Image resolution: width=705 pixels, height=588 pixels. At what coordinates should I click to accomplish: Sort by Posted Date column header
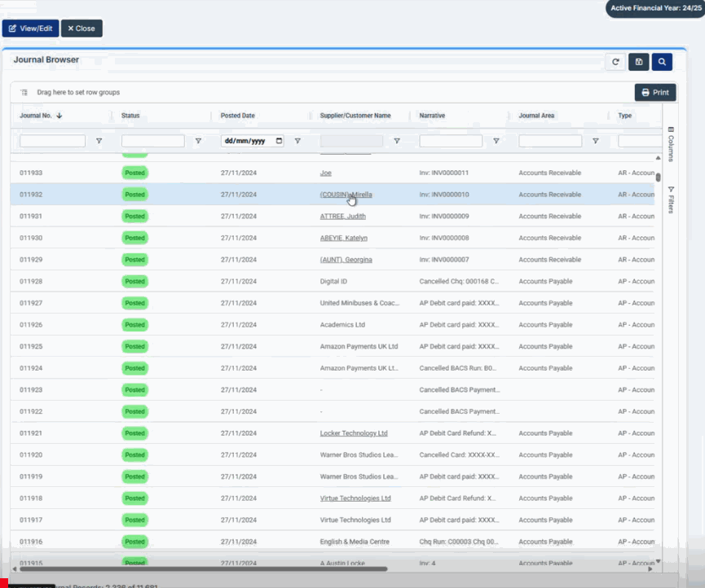click(238, 116)
